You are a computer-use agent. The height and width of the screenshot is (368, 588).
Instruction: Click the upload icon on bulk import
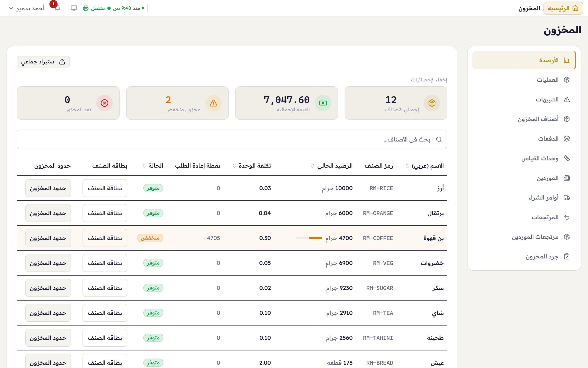click(62, 62)
